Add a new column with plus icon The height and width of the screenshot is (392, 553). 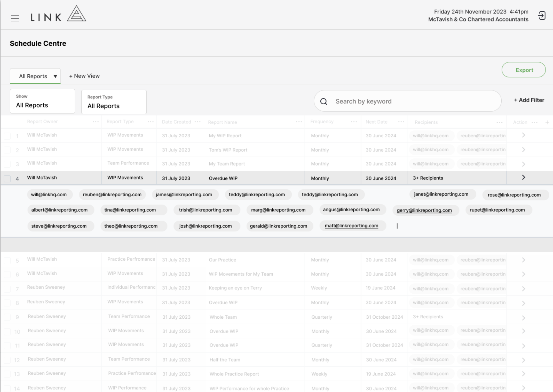pos(547,122)
